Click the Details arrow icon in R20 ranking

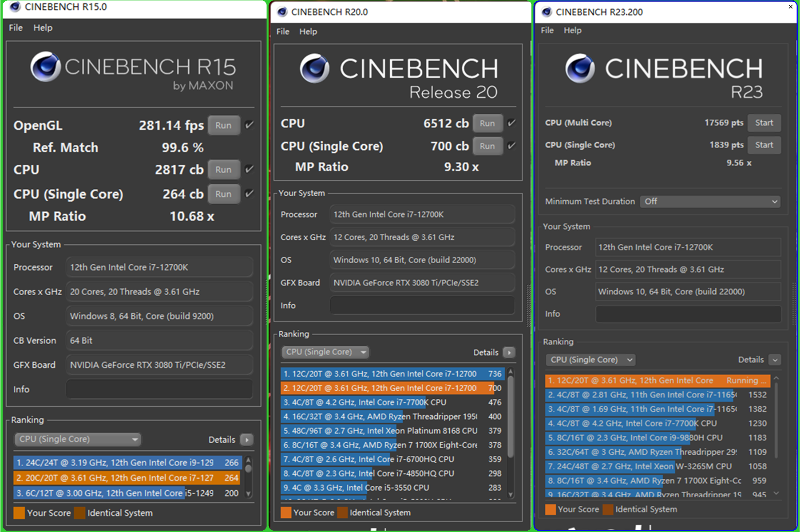click(509, 352)
